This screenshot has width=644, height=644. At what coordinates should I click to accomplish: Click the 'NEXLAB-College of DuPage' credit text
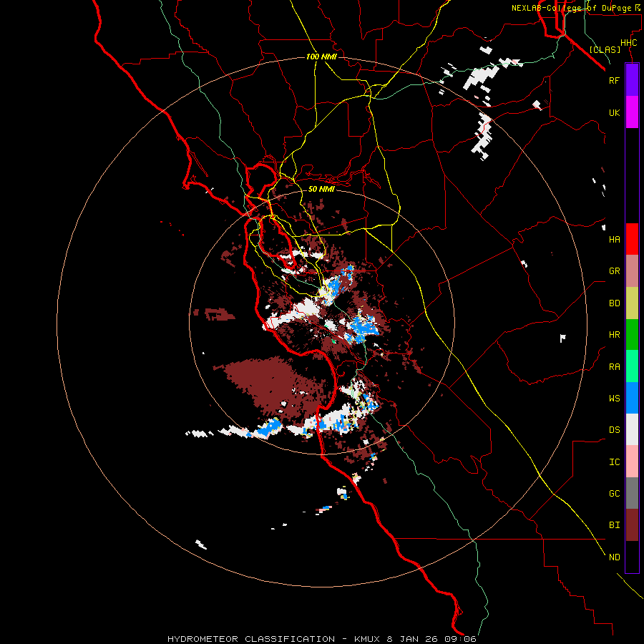pyautogui.click(x=571, y=8)
